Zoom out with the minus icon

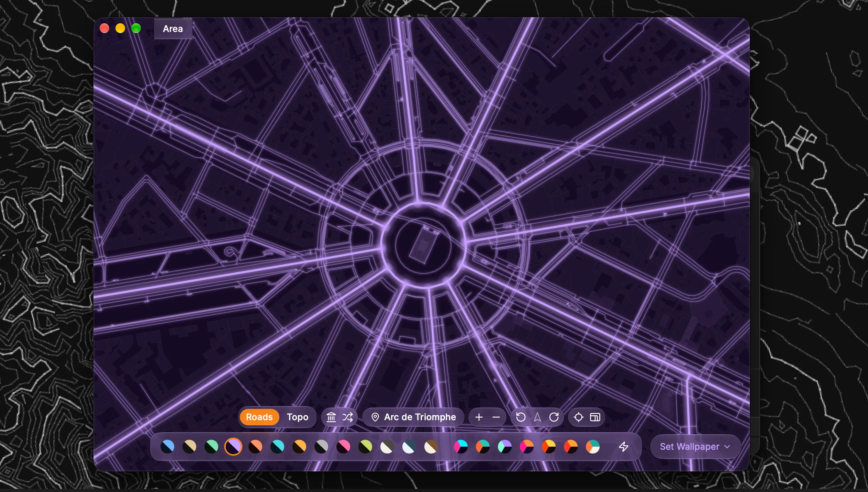[x=496, y=417]
